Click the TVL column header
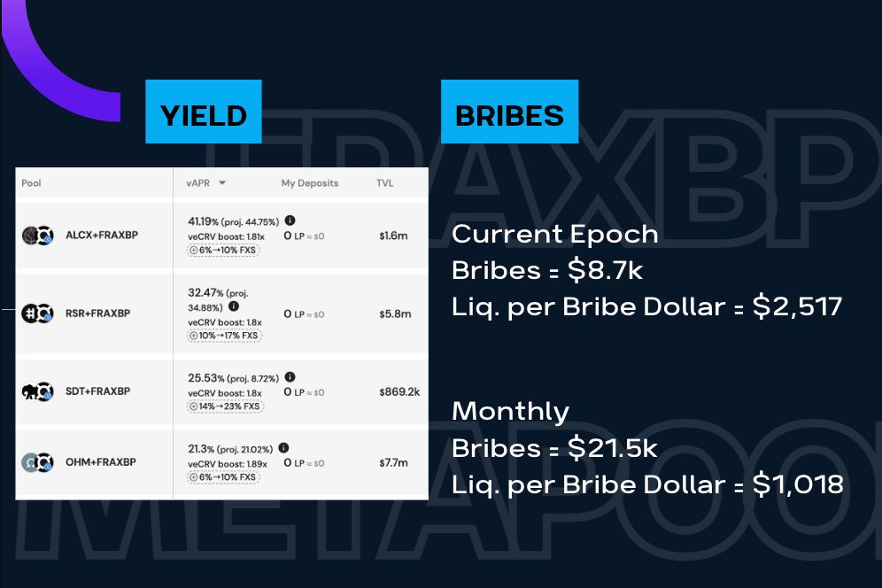Screen dimensions: 882x588 385,183
